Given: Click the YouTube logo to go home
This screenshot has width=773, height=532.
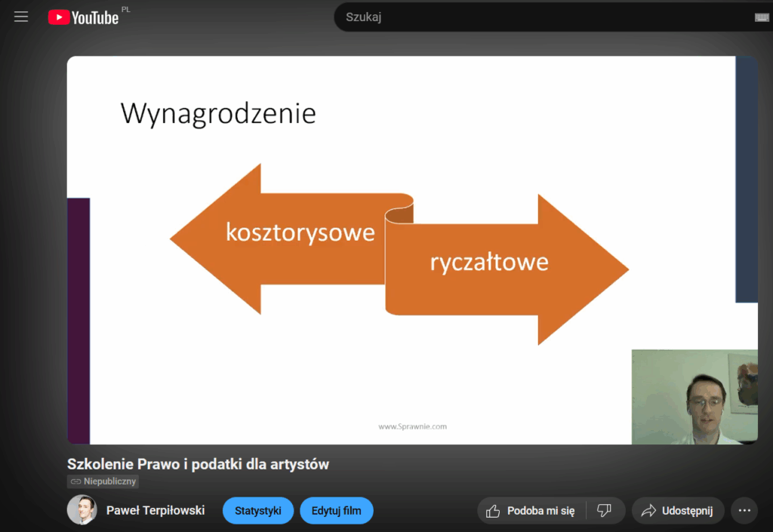Looking at the screenshot, I should pos(84,17).
